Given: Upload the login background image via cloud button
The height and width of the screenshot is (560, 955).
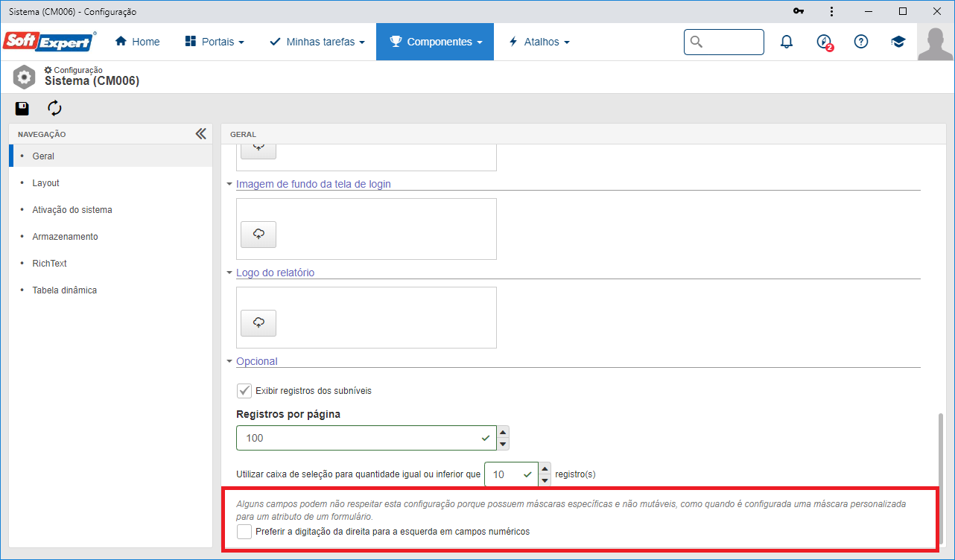Looking at the screenshot, I should pos(258,235).
